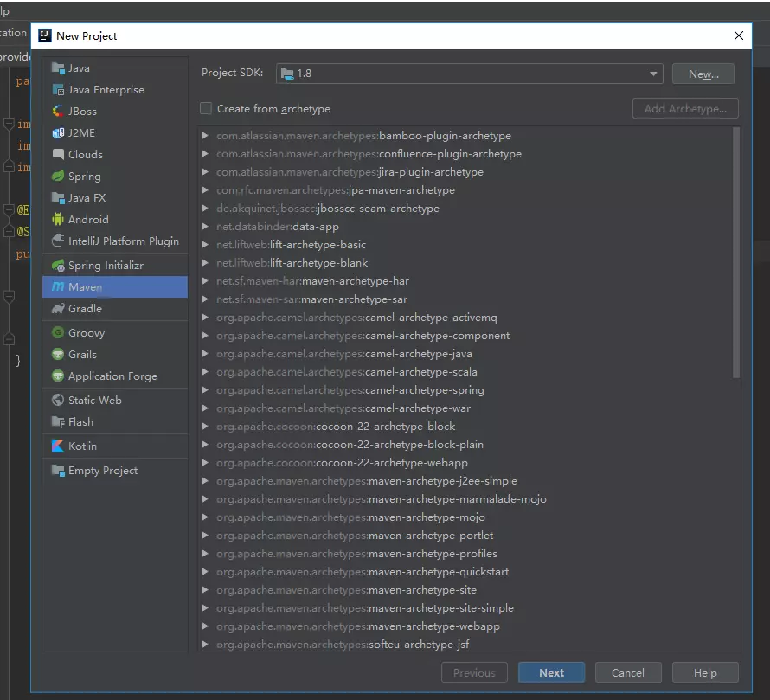Select camel-archetype-spring row
This screenshot has width=770, height=700.
[x=465, y=390]
